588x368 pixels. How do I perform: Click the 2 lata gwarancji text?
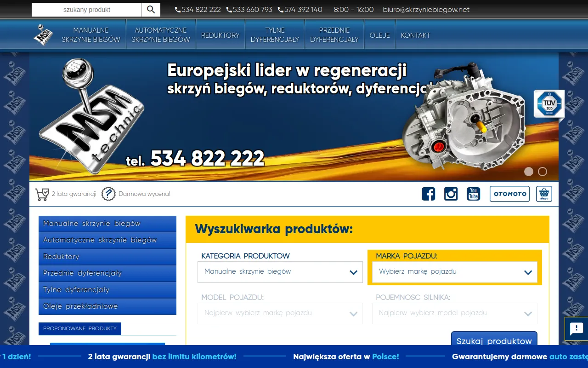click(x=74, y=194)
